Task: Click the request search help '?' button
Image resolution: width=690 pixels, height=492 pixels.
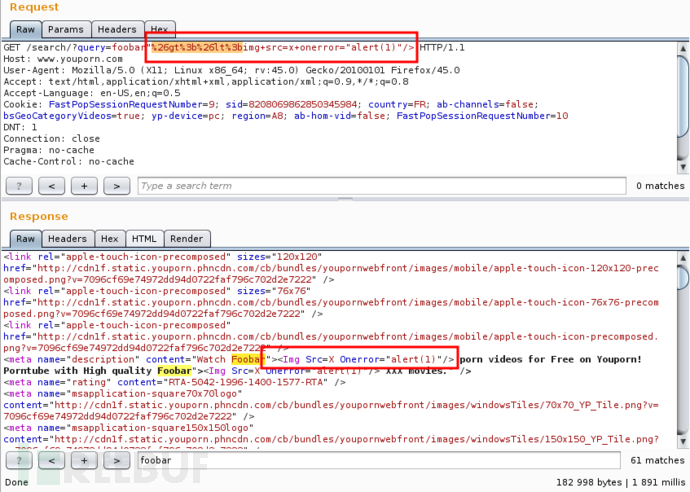Action: [x=19, y=186]
